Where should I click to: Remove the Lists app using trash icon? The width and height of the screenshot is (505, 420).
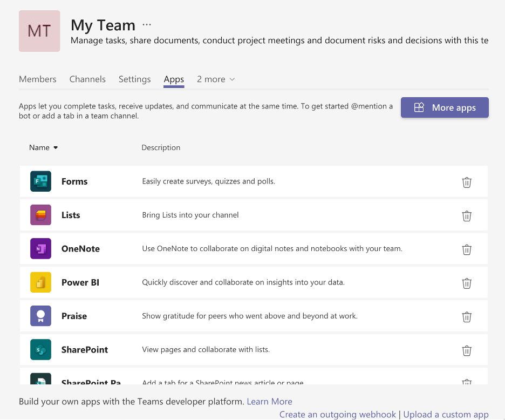[467, 216]
